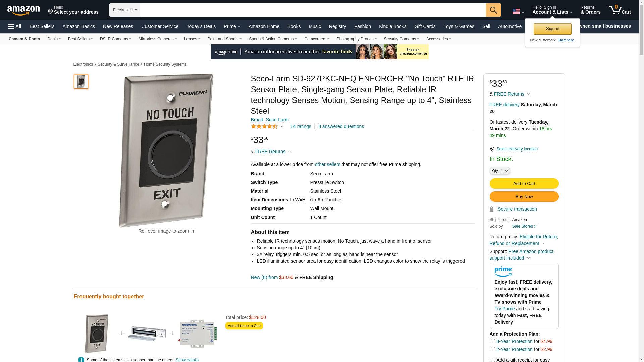Click the other sellers link
Screen dimensions: 644x362
(327, 164)
